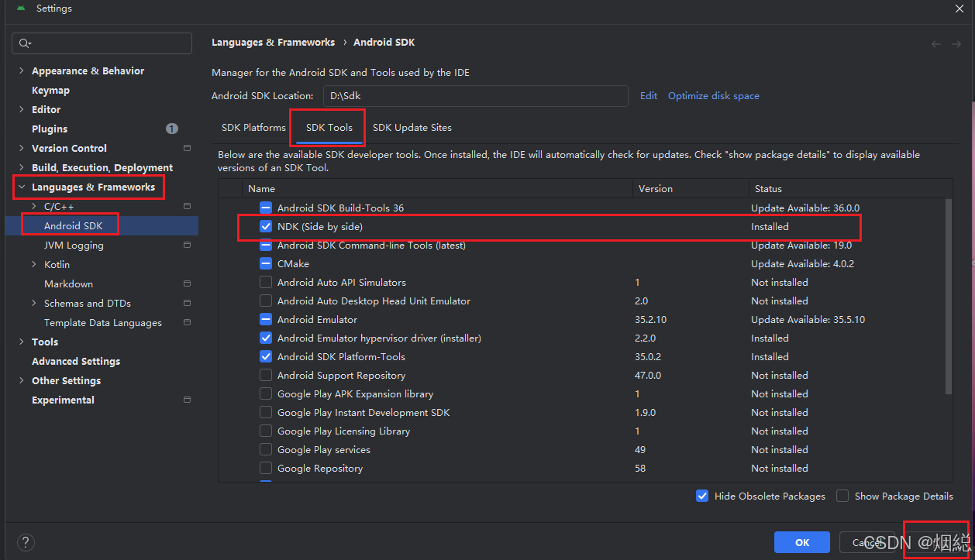Click the project-level icon next to Schemas and DTDs
975x560 pixels.
coord(187,303)
